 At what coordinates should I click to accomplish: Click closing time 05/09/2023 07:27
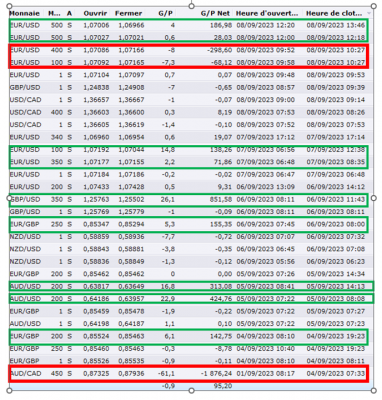pos(336,311)
